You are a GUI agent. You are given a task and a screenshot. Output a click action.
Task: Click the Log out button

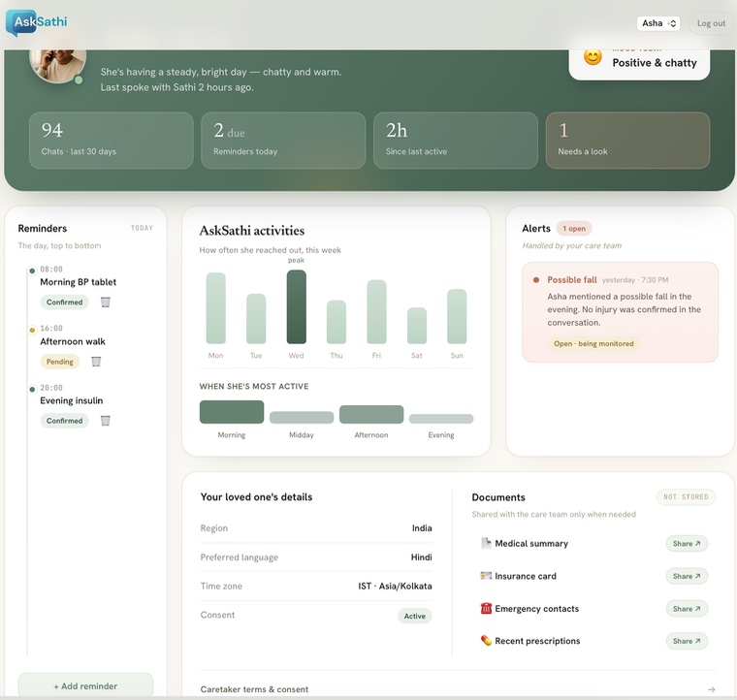tap(711, 23)
